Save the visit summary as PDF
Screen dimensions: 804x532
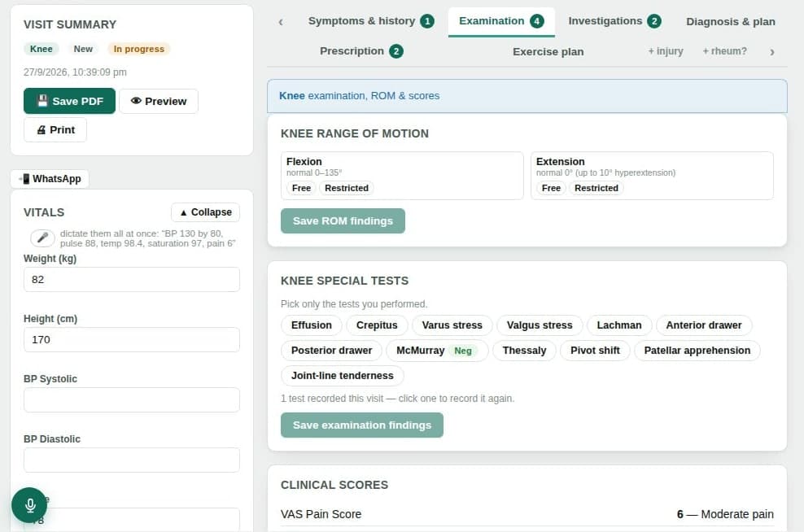click(x=69, y=101)
